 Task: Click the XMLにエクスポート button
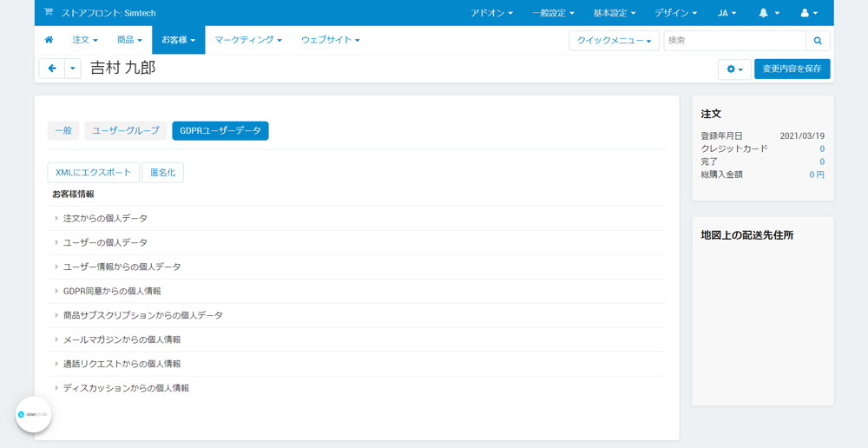point(94,173)
